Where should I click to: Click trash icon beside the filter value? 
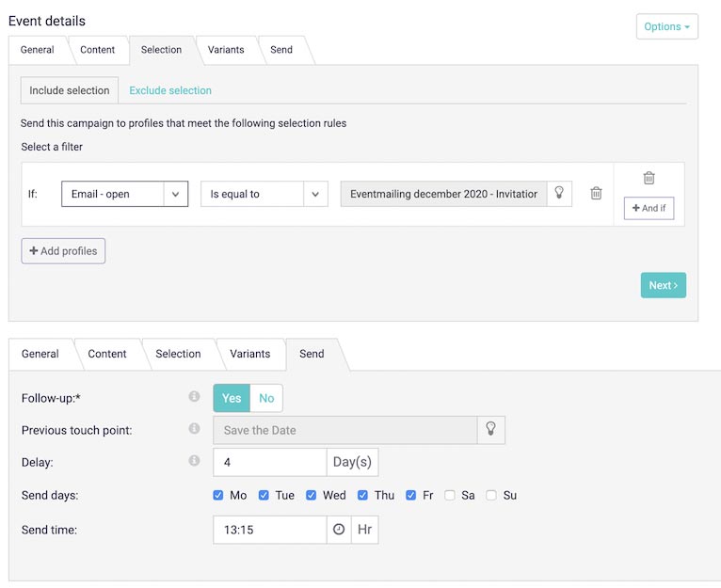pos(596,194)
